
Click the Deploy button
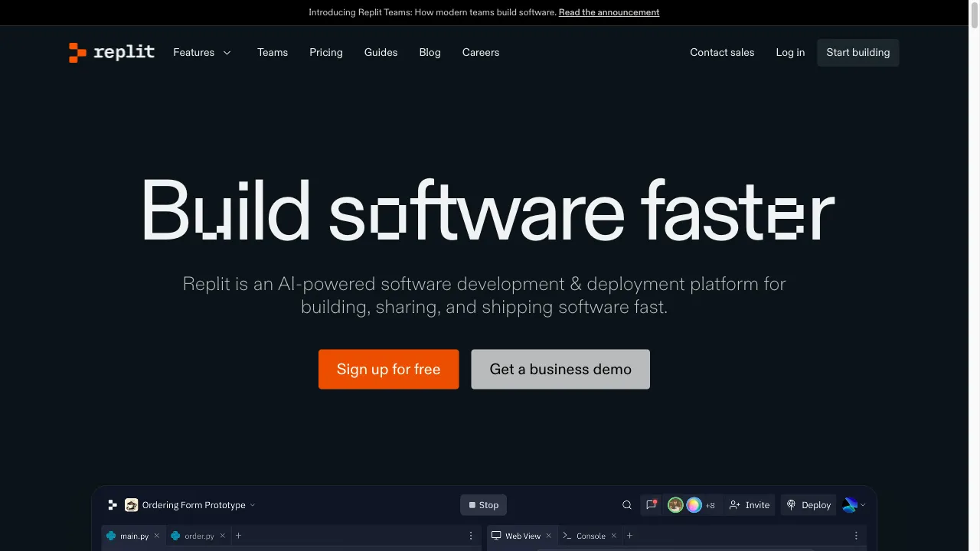808,505
